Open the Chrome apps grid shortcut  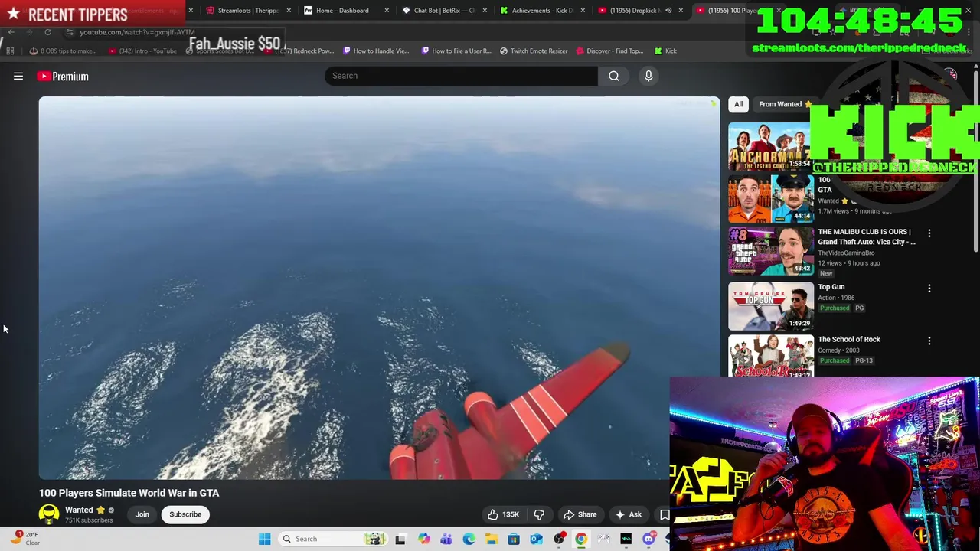pyautogui.click(x=10, y=51)
